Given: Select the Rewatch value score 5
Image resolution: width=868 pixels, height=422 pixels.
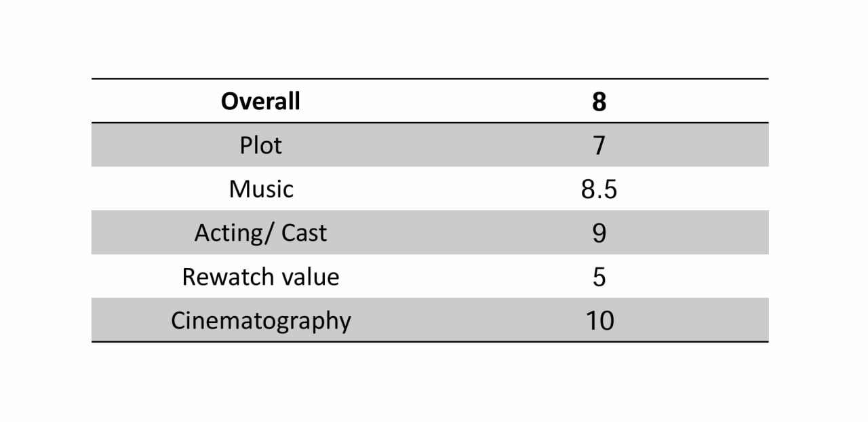Looking at the screenshot, I should [x=599, y=277].
